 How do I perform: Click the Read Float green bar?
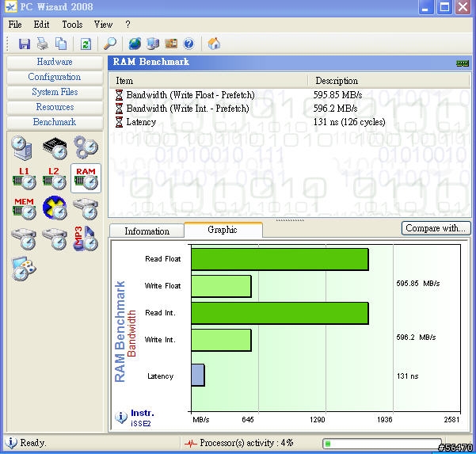tap(280, 259)
